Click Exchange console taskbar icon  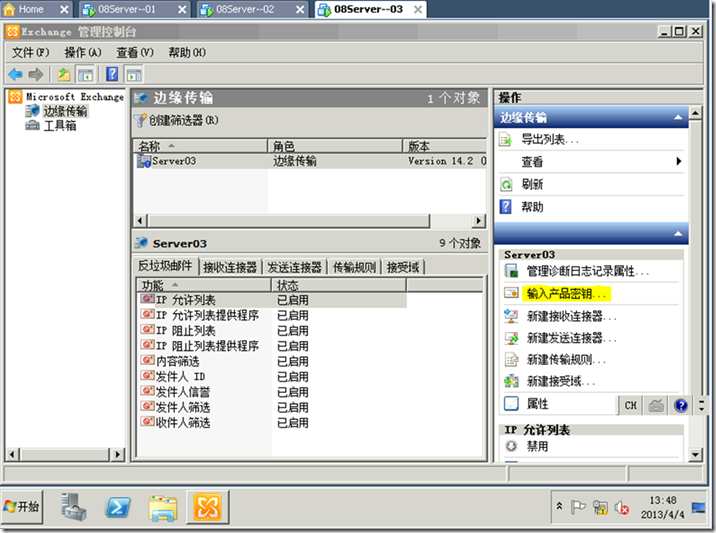(x=208, y=507)
